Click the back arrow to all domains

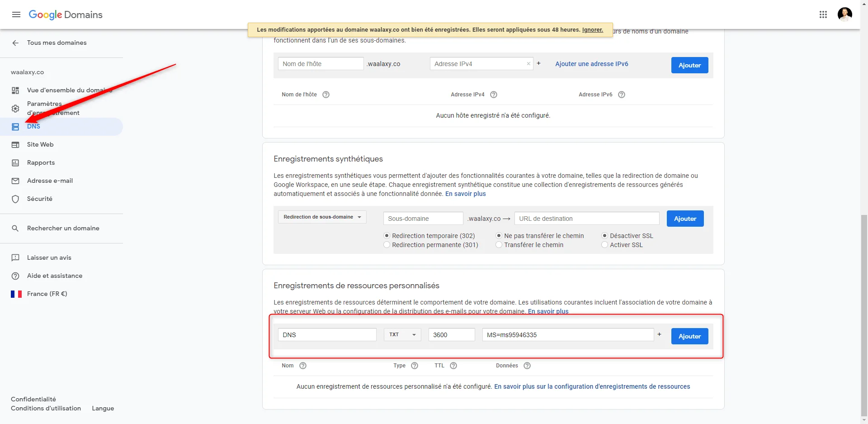(15, 43)
